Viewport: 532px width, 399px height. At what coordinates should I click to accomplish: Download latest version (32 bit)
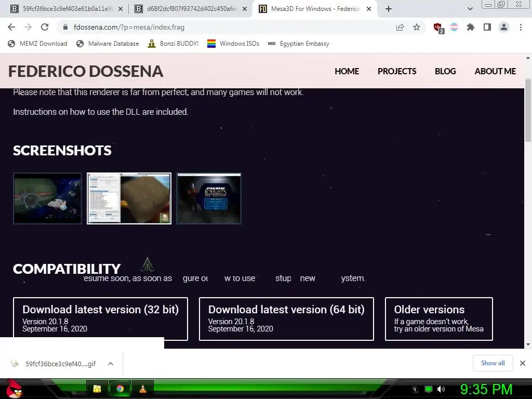pyautogui.click(x=100, y=318)
